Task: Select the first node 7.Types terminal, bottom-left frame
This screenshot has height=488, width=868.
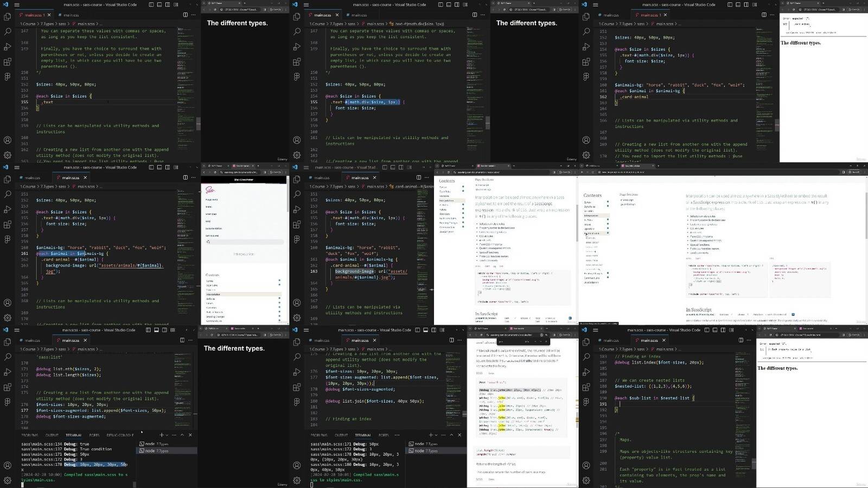Action: pyautogui.click(x=165, y=443)
